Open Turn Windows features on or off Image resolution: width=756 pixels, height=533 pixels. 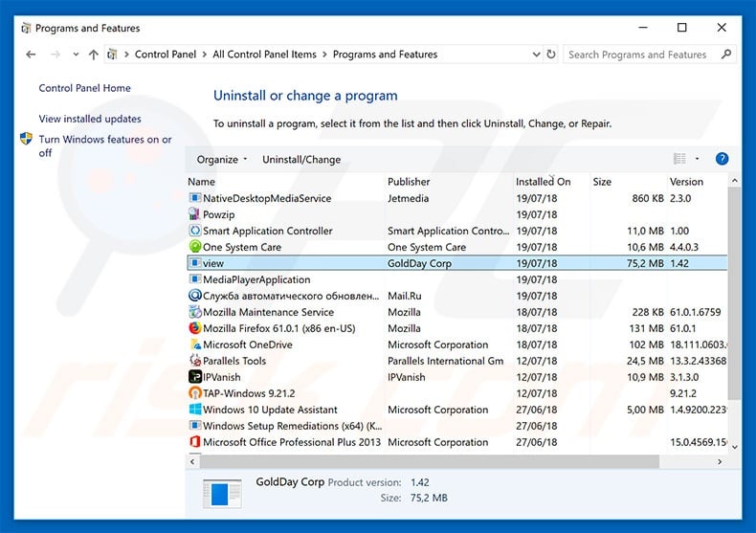(x=105, y=146)
